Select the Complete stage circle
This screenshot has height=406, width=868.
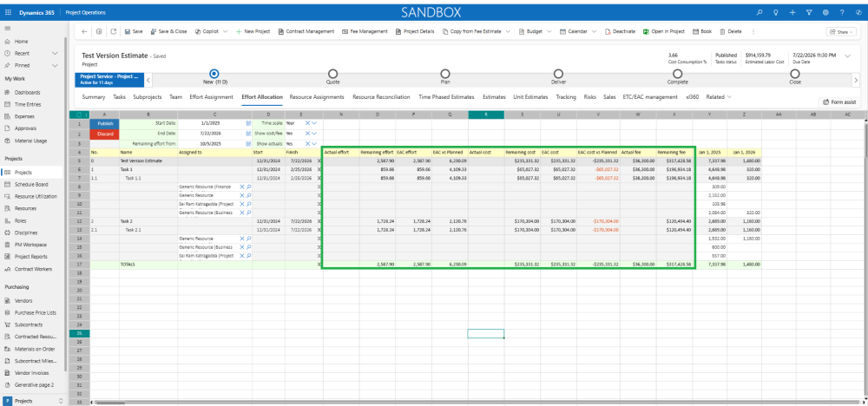click(x=677, y=73)
